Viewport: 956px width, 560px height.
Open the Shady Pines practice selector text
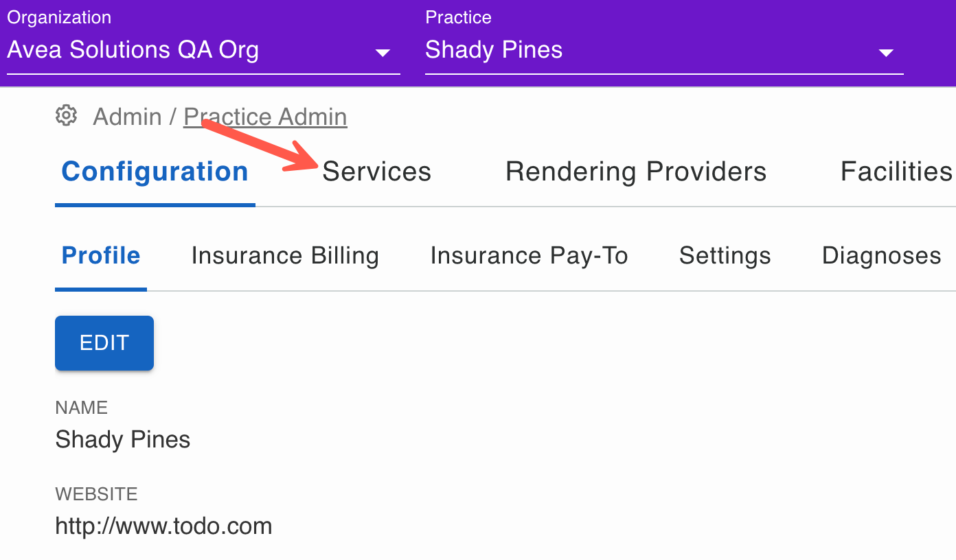click(494, 50)
